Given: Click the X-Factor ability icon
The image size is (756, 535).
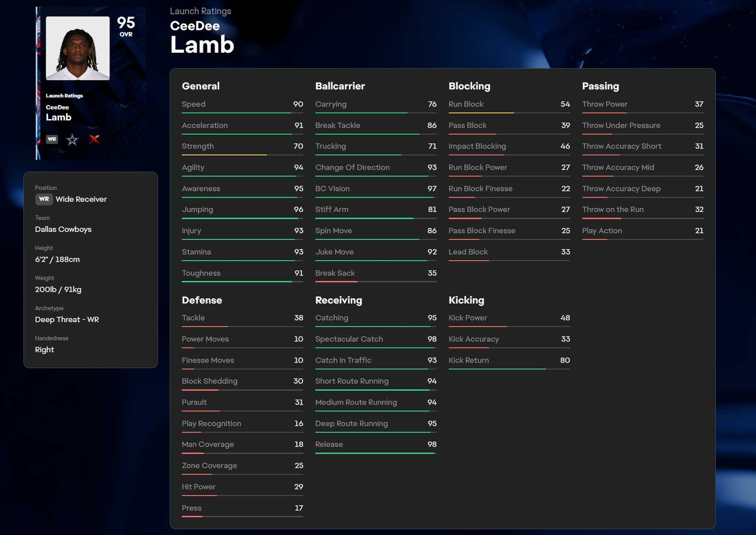Looking at the screenshot, I should pyautogui.click(x=94, y=139).
